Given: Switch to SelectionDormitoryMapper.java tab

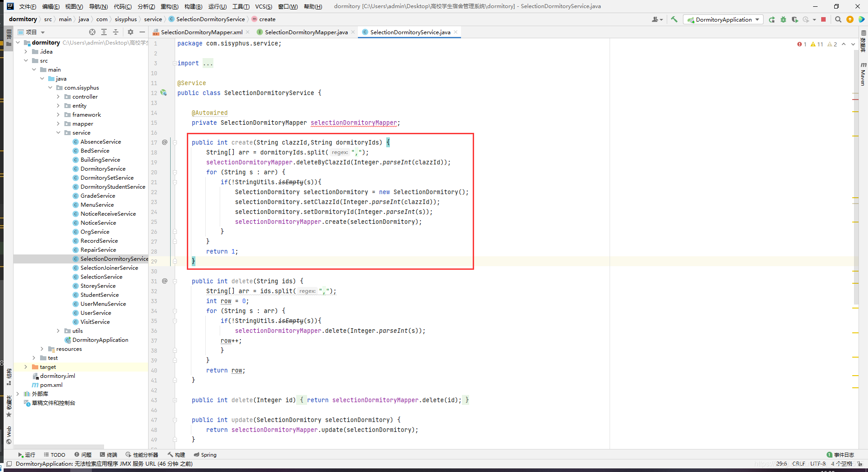Looking at the screenshot, I should pyautogui.click(x=306, y=32).
